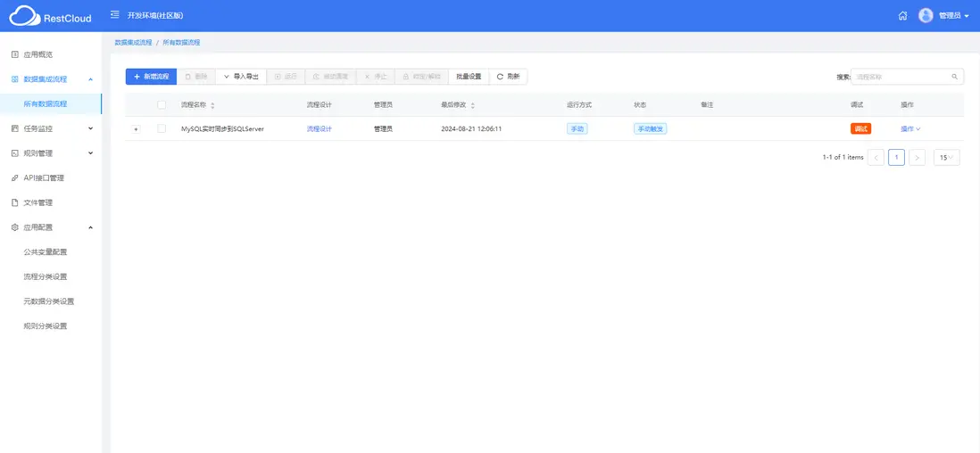Go to home via the house icon

tap(902, 16)
